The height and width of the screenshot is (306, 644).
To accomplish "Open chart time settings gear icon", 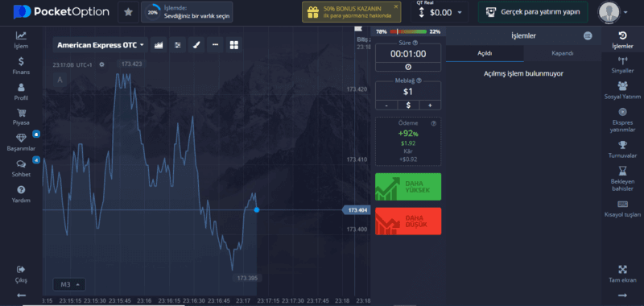I will pos(102,64).
